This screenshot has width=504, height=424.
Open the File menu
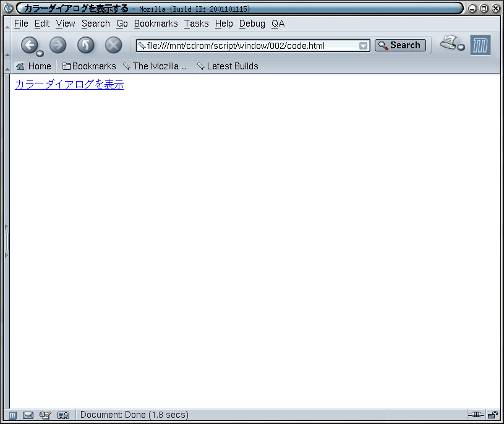(x=21, y=24)
